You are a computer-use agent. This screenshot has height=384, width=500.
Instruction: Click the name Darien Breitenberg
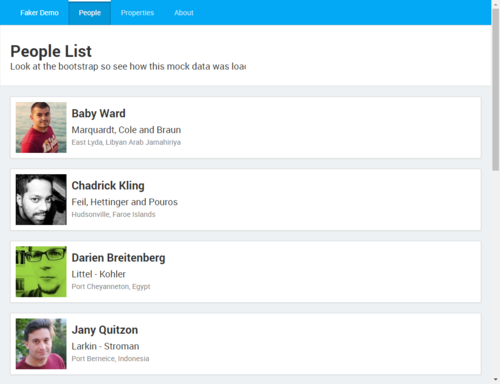click(x=118, y=258)
